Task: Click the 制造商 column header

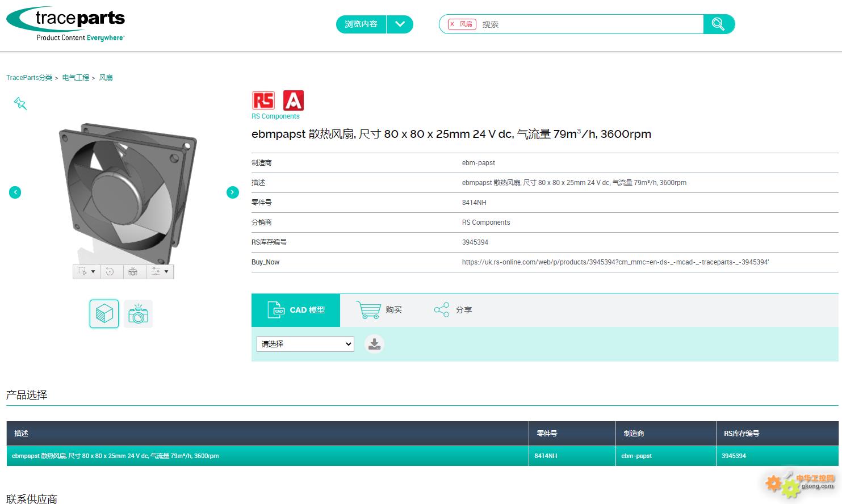Action: point(666,434)
